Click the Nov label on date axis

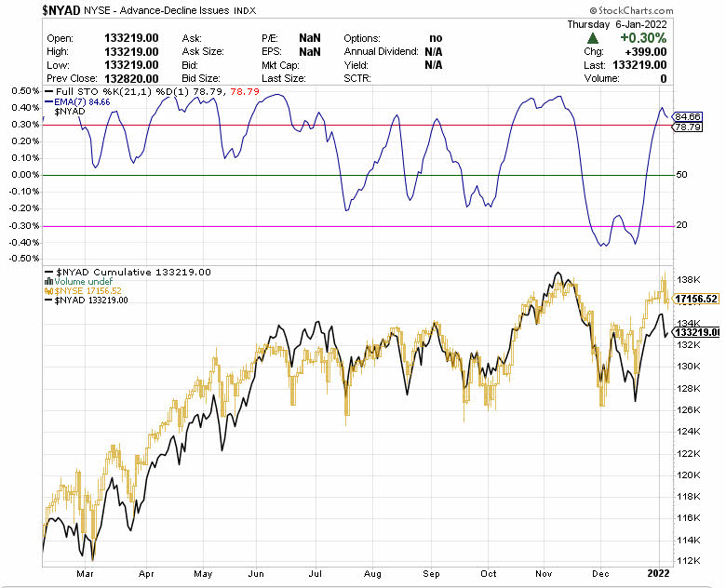pos(550,576)
